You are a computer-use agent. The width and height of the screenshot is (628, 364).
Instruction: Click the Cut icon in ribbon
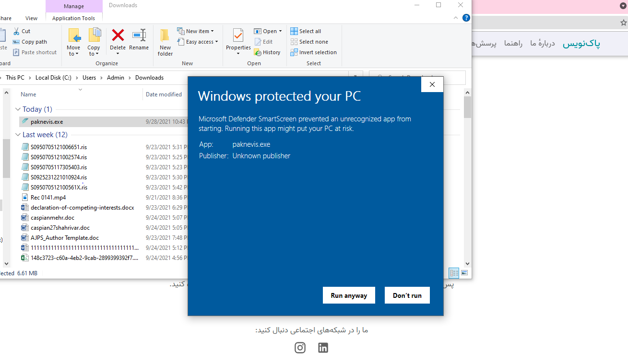[x=16, y=31]
